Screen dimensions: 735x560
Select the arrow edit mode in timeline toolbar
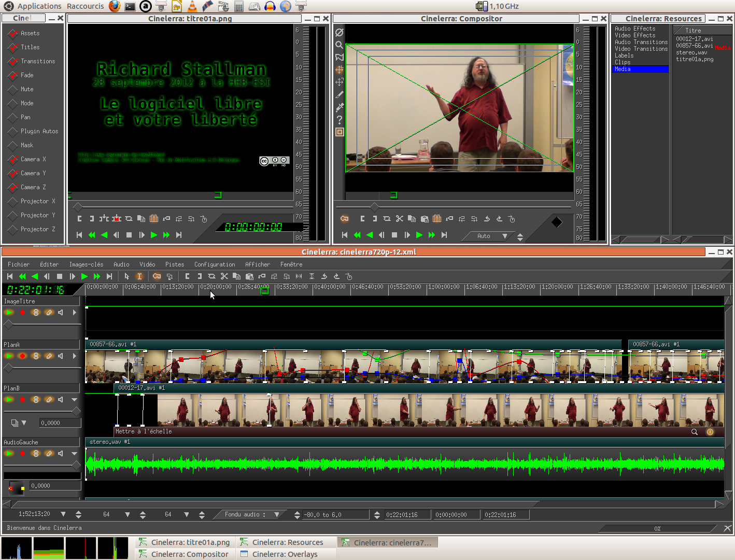[127, 276]
